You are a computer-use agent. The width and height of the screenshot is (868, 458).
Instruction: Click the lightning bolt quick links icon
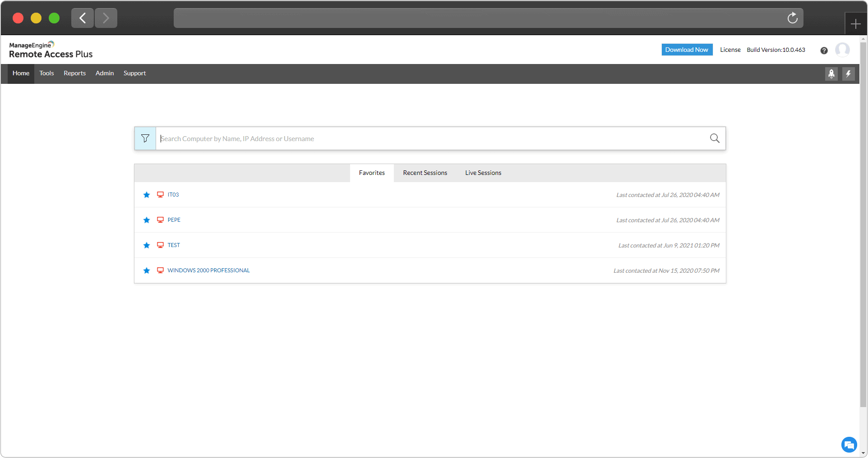849,74
